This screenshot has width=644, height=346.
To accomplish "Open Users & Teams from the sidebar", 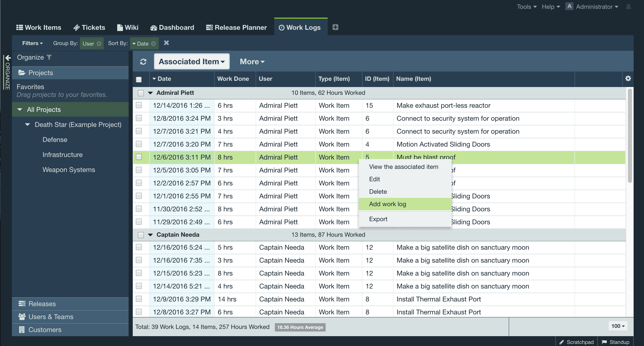I will tap(22, 316).
